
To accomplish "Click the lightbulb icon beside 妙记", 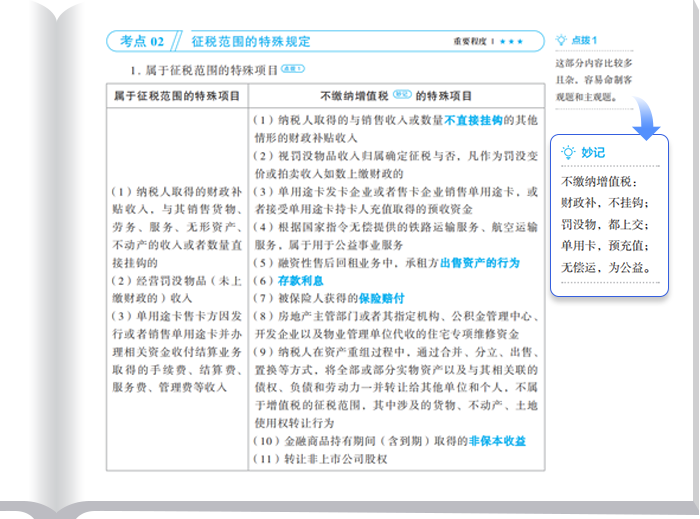I will pos(568,152).
